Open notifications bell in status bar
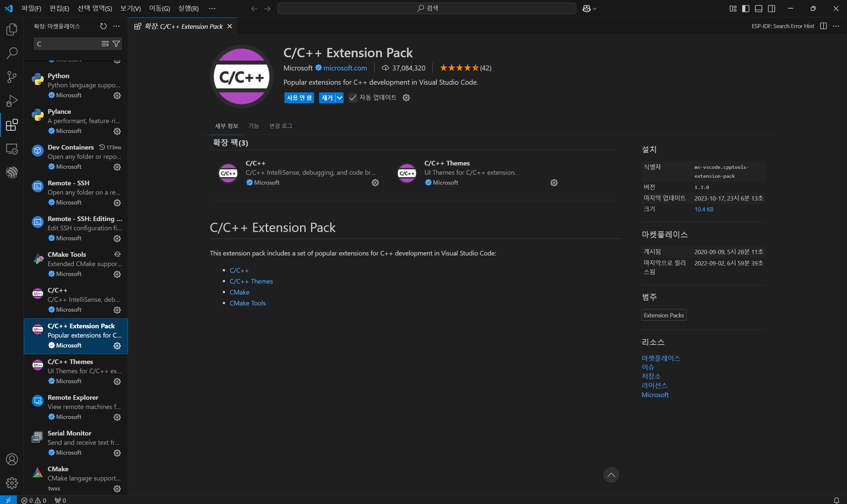This screenshot has height=504, width=847. coord(836,500)
